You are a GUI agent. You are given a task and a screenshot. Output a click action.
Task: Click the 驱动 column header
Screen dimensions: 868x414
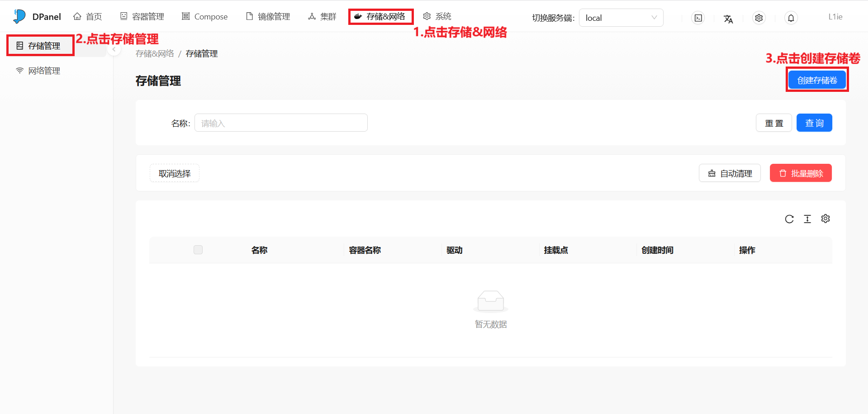point(454,250)
